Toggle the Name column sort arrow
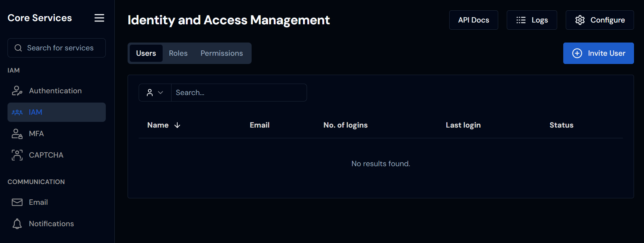The image size is (644, 243). tap(177, 125)
